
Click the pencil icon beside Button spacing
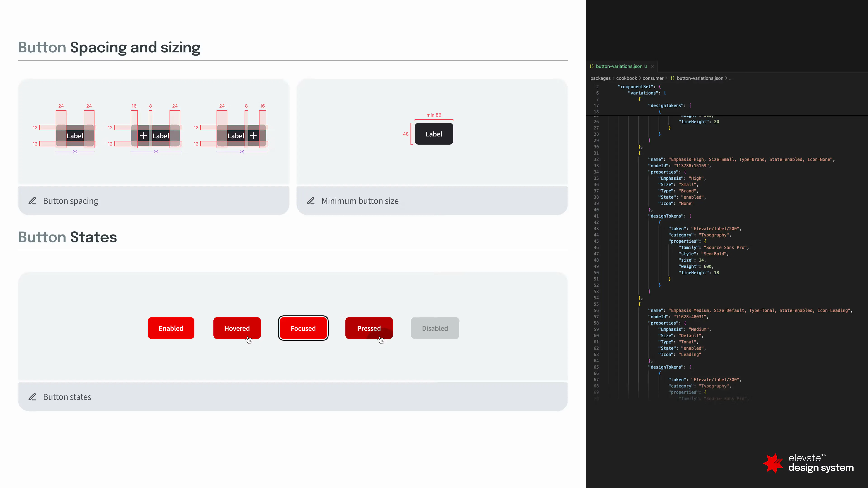[x=32, y=201]
